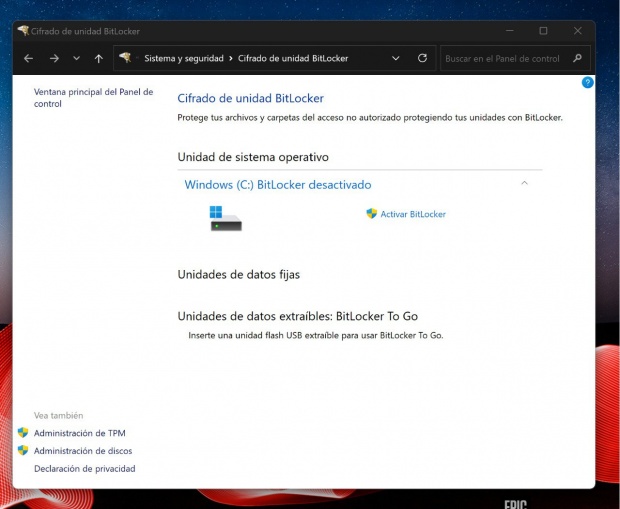Viewport: 620px width, 509px height.
Task: Go forward with the right arrow button
Action: [x=54, y=59]
